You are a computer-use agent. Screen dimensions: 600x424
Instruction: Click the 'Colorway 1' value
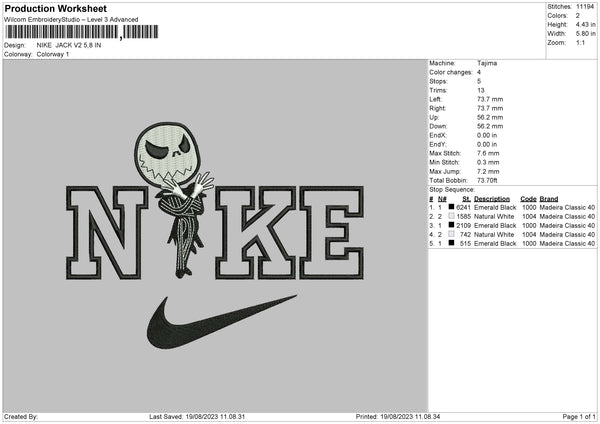pos(53,54)
